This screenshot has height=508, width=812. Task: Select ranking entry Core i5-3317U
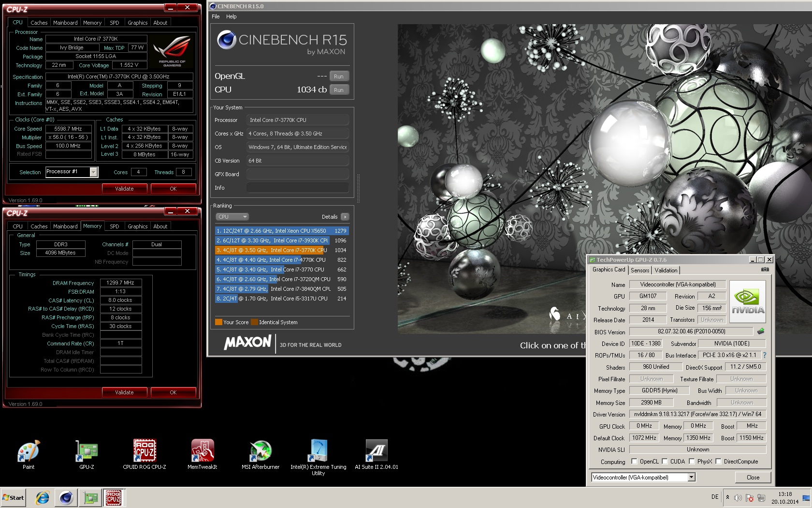pyautogui.click(x=282, y=299)
